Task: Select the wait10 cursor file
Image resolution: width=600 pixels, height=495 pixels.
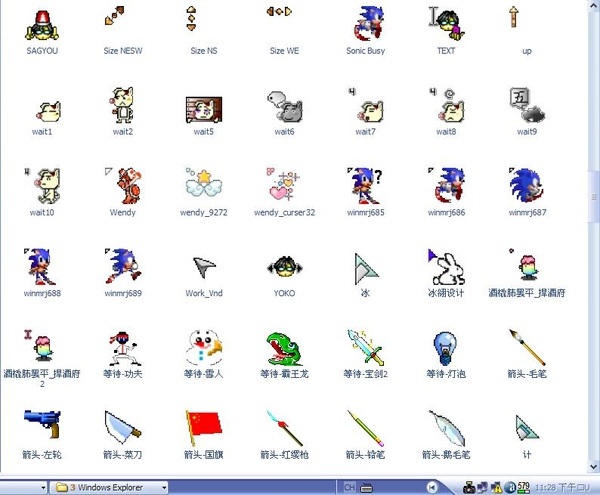Action: (42, 186)
